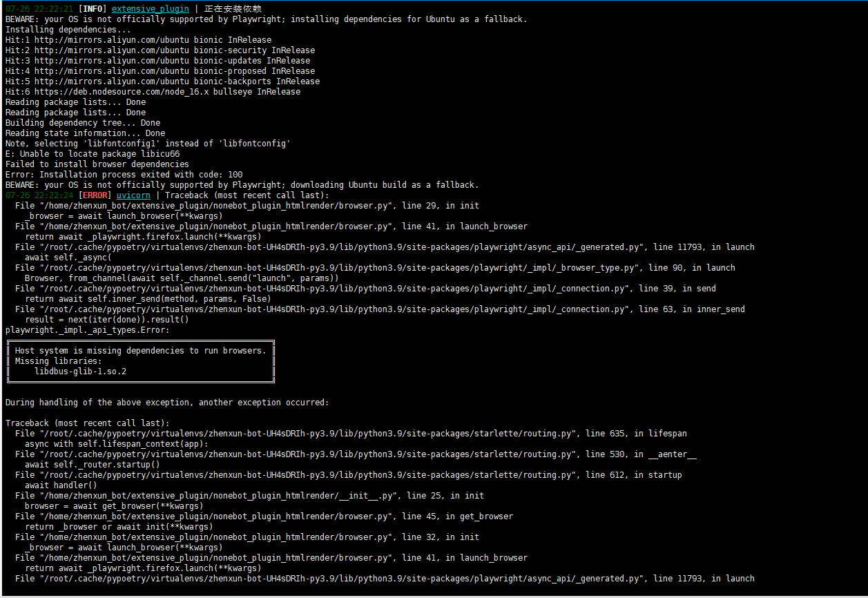868x598 pixels.
Task: Click the 'Installing dependencies...' line
Action: pyautogui.click(x=68, y=30)
